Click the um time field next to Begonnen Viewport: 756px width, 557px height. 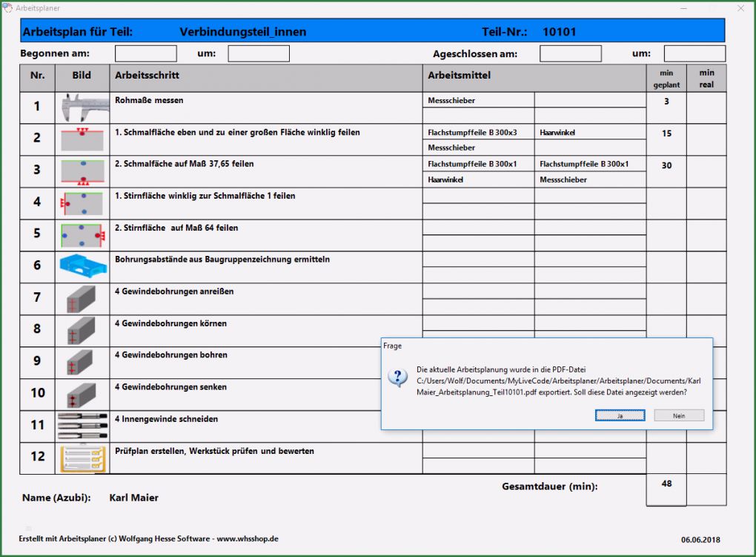tap(259, 53)
